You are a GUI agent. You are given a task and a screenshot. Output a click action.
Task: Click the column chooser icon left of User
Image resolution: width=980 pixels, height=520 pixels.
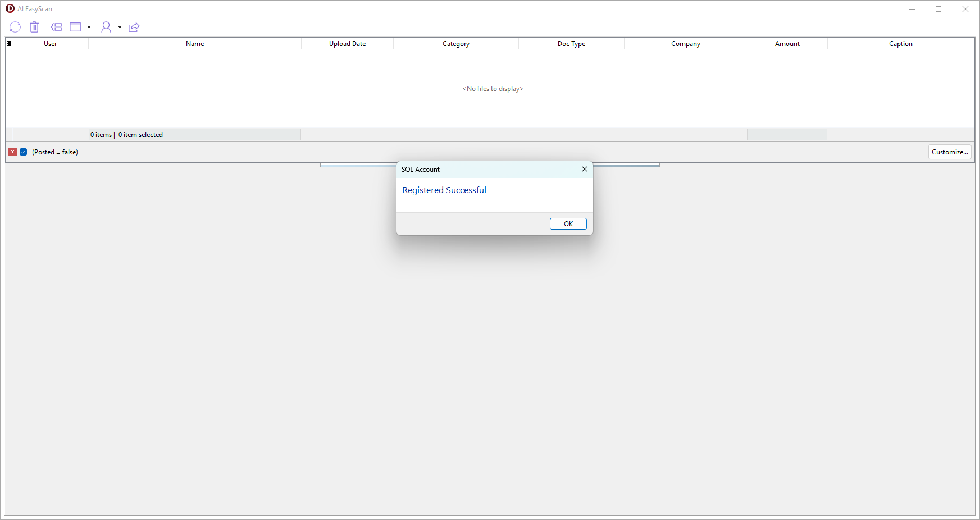(x=9, y=44)
